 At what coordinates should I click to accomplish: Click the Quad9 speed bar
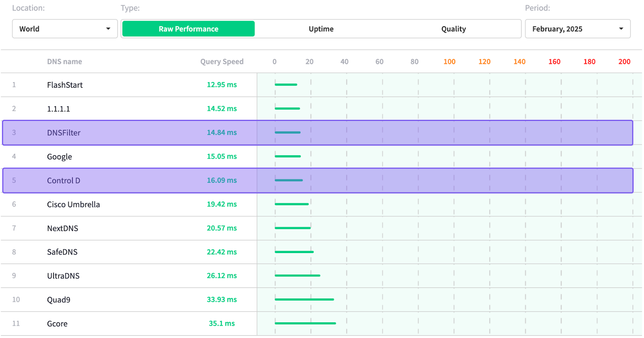pyautogui.click(x=304, y=299)
